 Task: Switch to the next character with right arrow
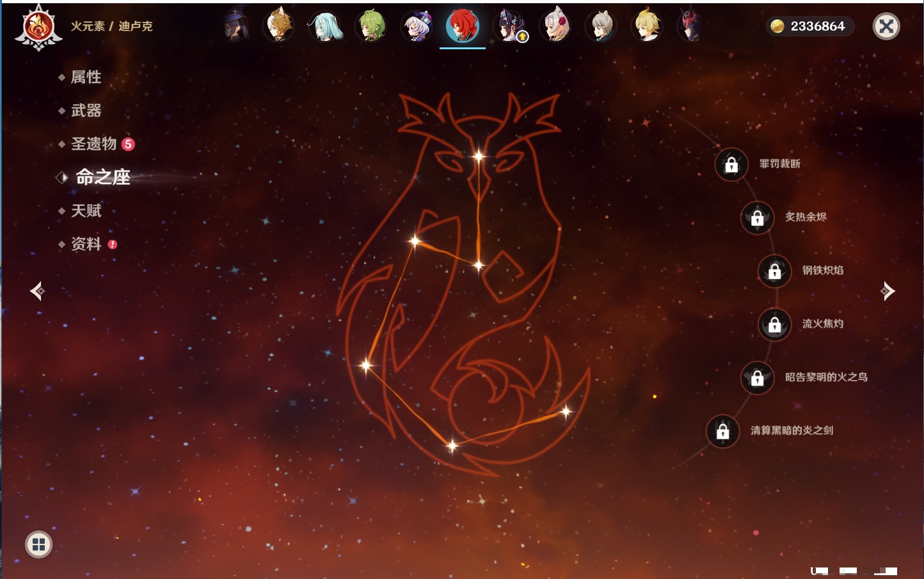[888, 291]
